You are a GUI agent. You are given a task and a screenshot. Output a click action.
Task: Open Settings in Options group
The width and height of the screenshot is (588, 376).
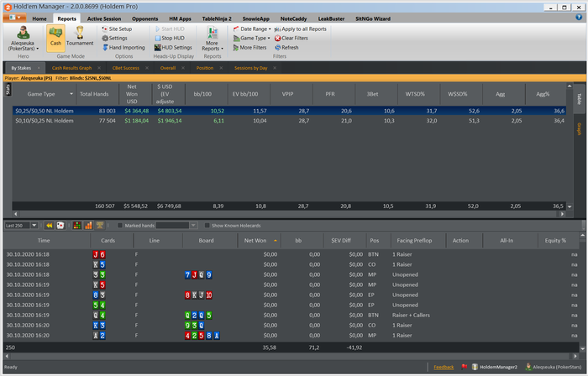pos(115,39)
